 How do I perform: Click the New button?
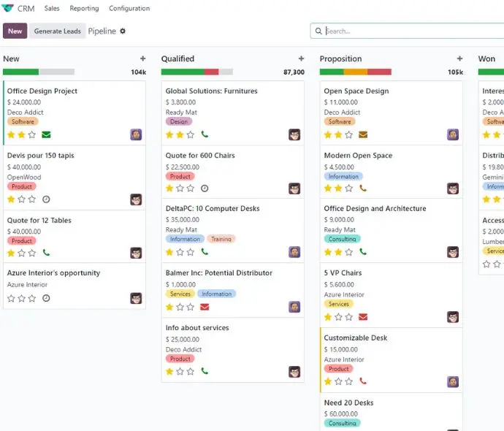[15, 31]
